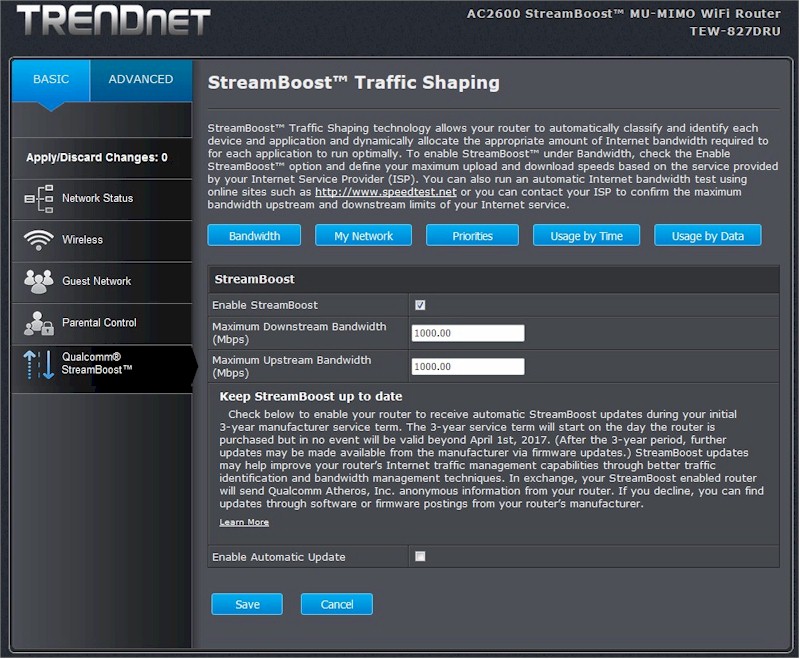Screen dimensions: 800x659
Task: Switch to the ADVANCED tab
Action: coord(141,80)
